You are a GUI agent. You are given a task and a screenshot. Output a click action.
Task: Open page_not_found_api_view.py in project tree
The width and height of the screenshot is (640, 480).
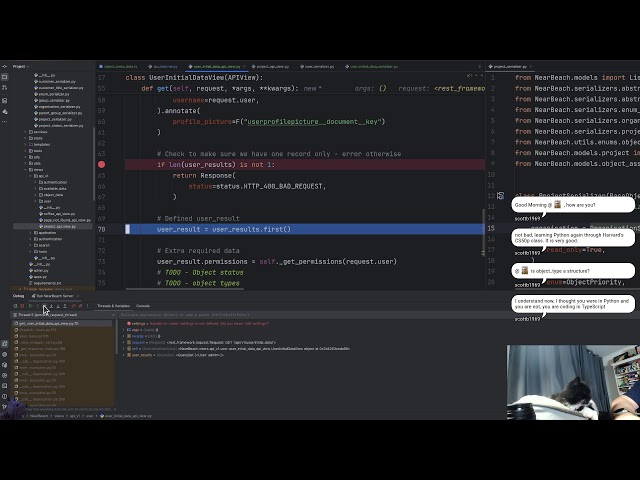64,220
